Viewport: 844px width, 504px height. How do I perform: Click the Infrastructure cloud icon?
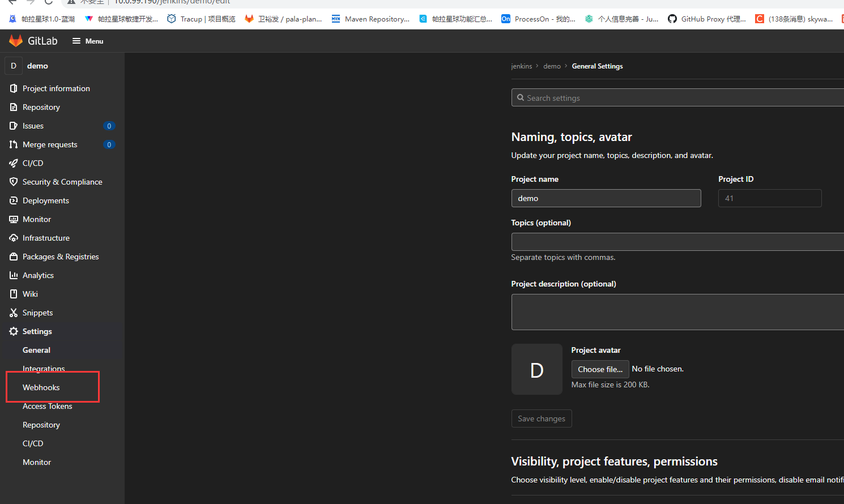[x=14, y=238]
